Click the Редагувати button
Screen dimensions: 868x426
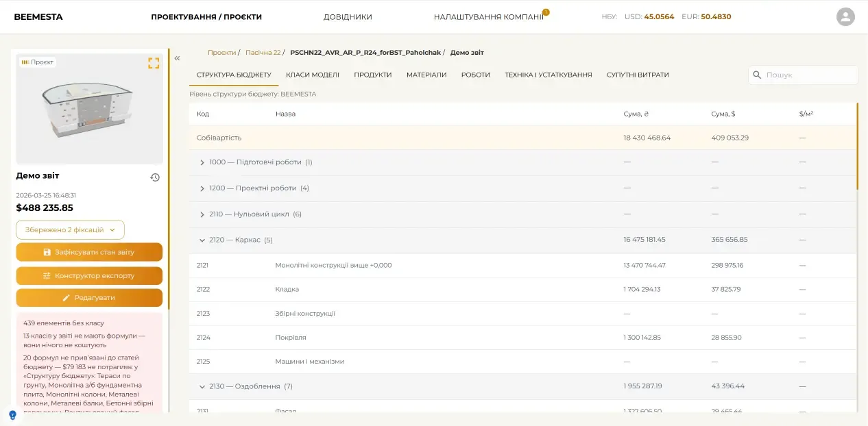click(89, 298)
